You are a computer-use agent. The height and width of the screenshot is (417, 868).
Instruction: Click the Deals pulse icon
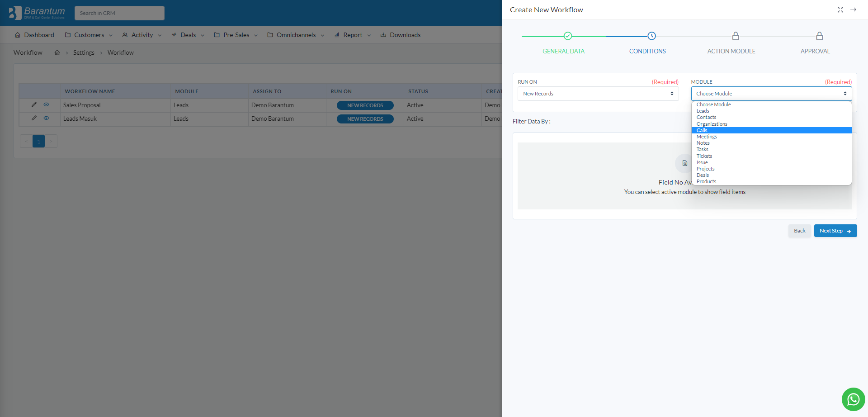tap(174, 35)
